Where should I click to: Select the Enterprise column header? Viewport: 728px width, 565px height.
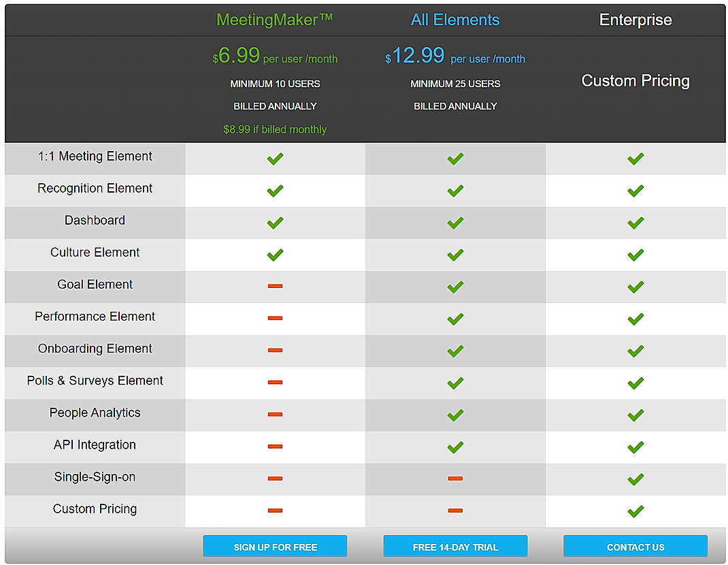click(635, 20)
